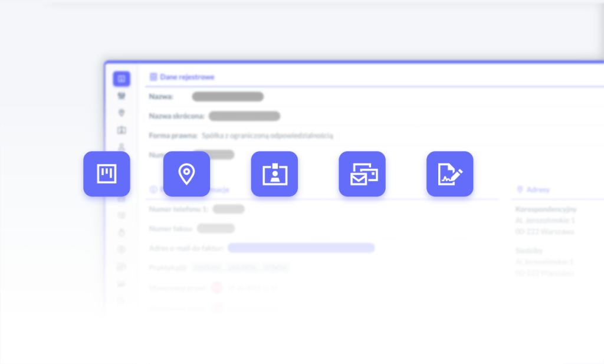Click the sidebar icon directly under the highlighted one
Image resolution: width=604 pixels, height=364 pixels.
coord(122,96)
